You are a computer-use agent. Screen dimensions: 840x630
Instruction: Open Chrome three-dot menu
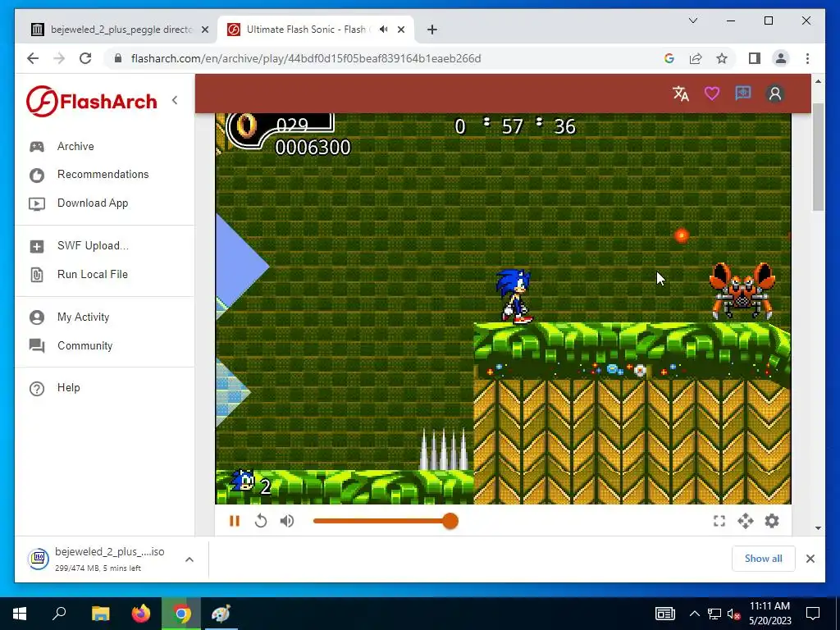click(x=807, y=58)
